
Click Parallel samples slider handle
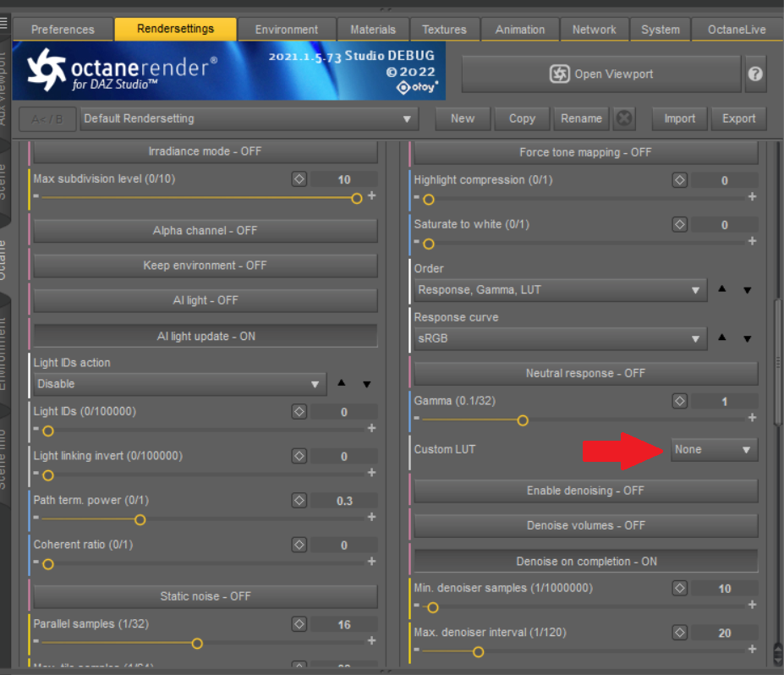197,644
